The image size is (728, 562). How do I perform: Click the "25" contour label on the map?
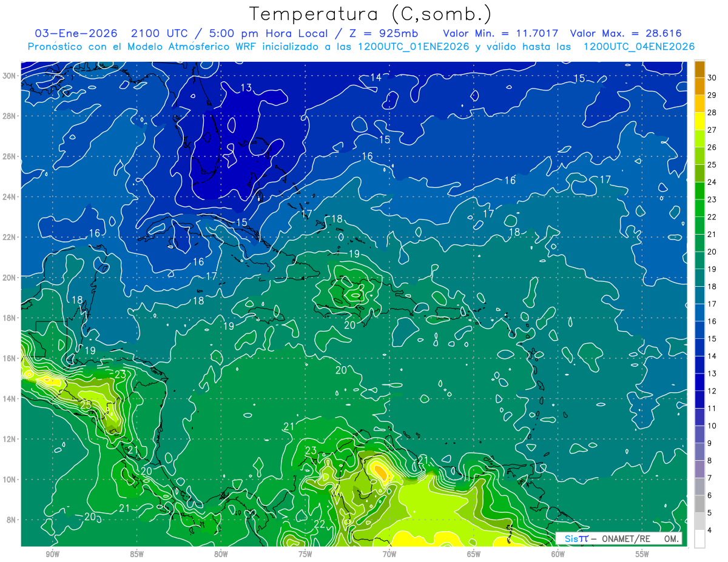point(86,405)
